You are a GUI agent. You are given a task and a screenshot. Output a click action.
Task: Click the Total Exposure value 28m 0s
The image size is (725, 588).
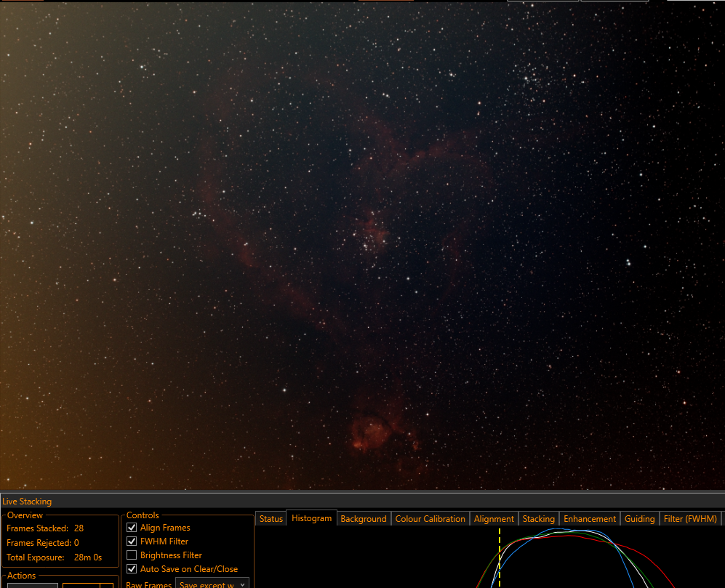click(x=88, y=557)
